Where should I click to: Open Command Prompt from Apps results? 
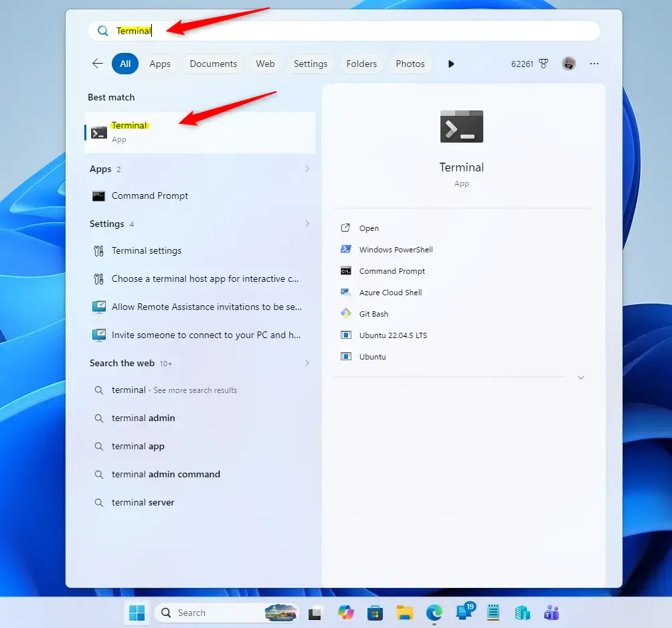[199, 196]
